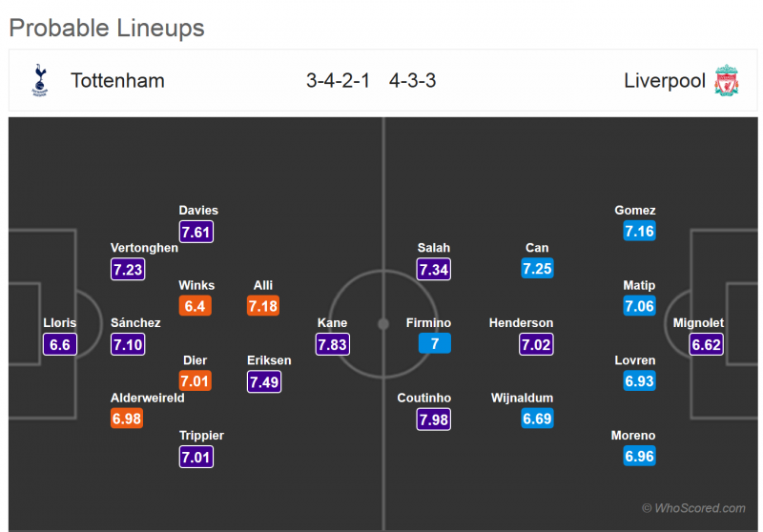
Task: Click the Probable Lineups heading
Action: (x=107, y=28)
